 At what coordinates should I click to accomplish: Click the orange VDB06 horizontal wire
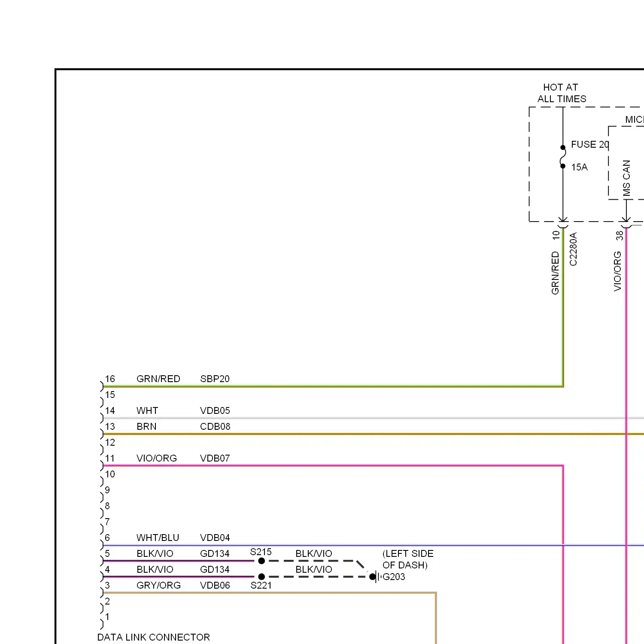click(x=270, y=593)
